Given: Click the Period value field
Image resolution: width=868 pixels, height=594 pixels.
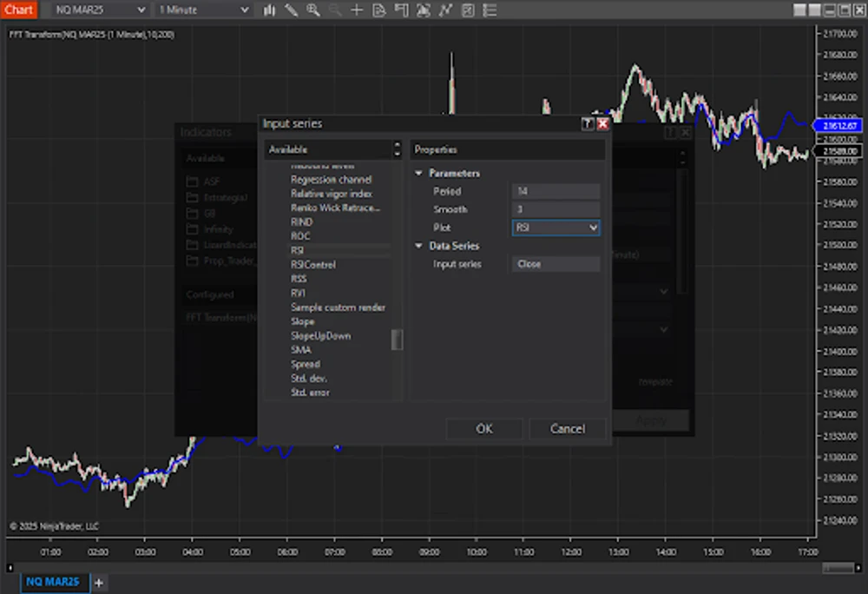Looking at the screenshot, I should pos(556,191).
